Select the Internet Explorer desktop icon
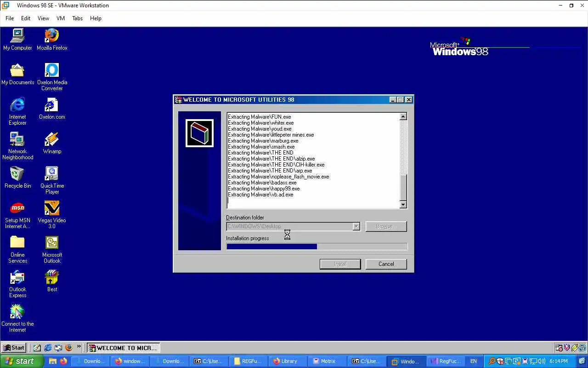This screenshot has width=588, height=368. (17, 111)
